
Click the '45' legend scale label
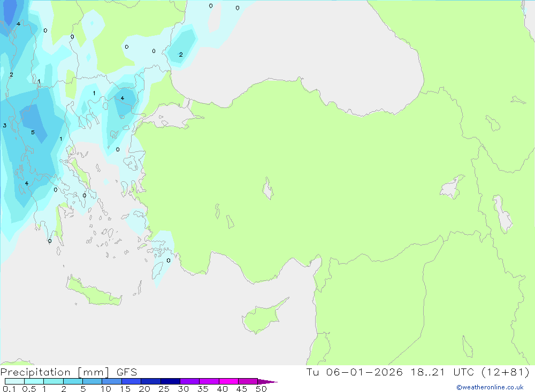coord(242,389)
